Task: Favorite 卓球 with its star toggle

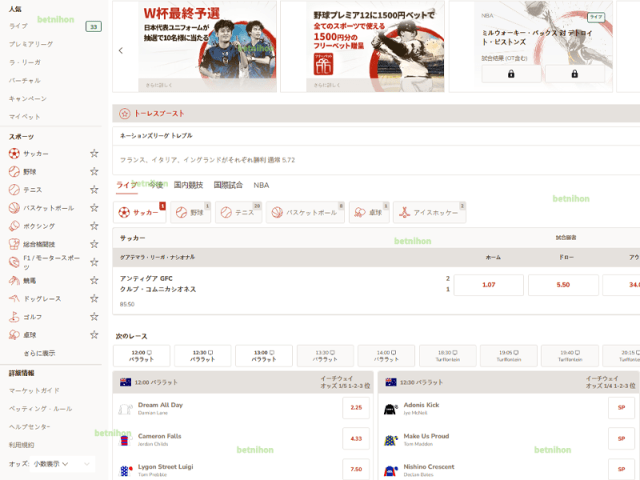Action: (x=94, y=335)
